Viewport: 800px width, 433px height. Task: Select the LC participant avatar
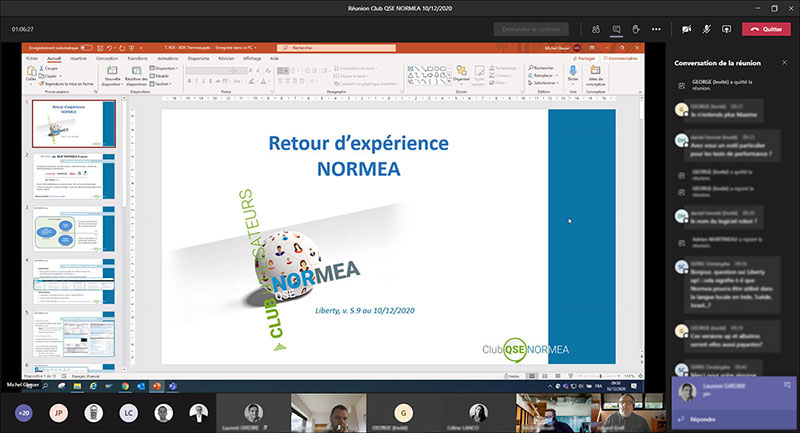[x=129, y=413]
